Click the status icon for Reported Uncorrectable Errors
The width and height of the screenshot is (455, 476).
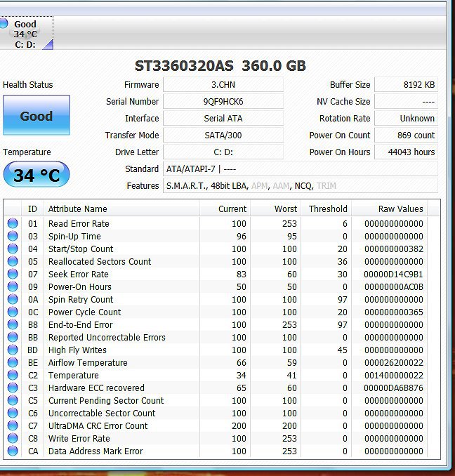point(13,337)
